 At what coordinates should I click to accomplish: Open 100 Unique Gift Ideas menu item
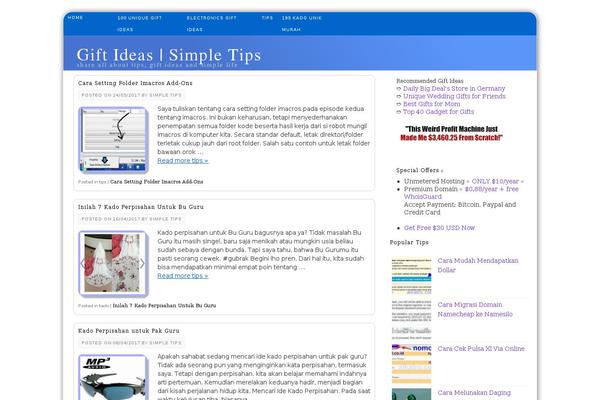(139, 24)
